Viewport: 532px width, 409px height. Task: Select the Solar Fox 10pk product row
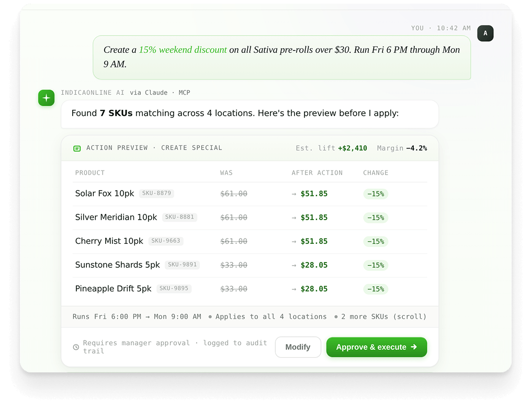coord(105,194)
